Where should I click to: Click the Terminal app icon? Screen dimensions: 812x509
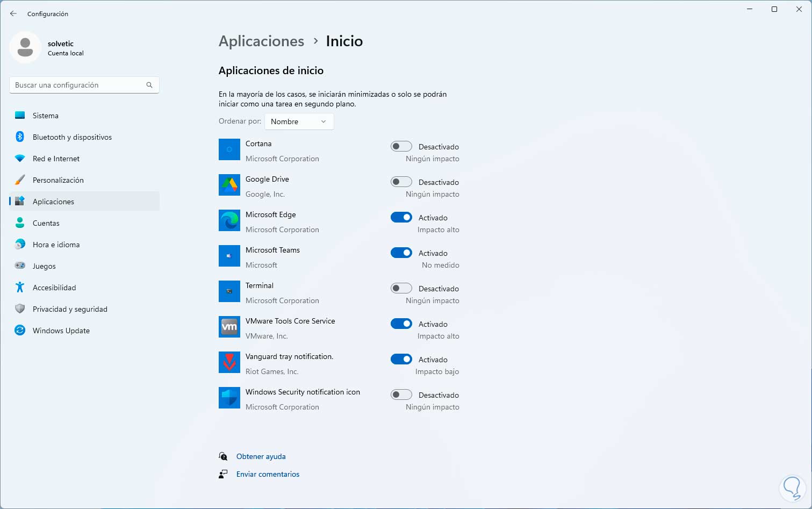229,291
